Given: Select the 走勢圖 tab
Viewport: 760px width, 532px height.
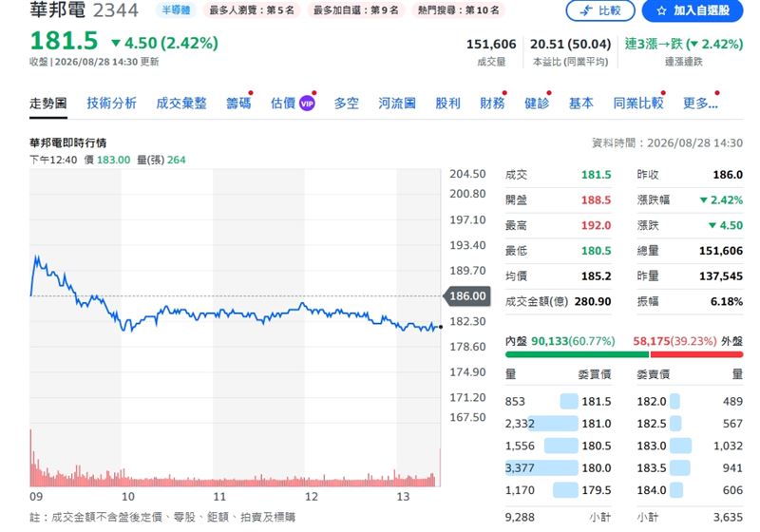Looking at the screenshot, I should 48,104.
